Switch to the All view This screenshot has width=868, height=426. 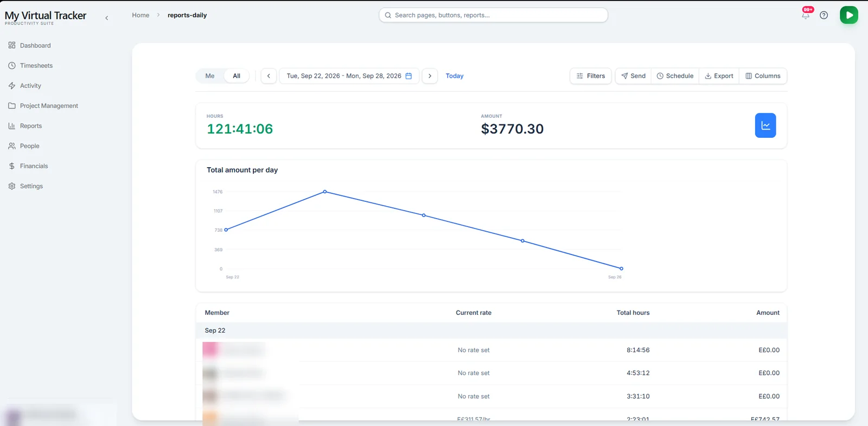point(237,76)
